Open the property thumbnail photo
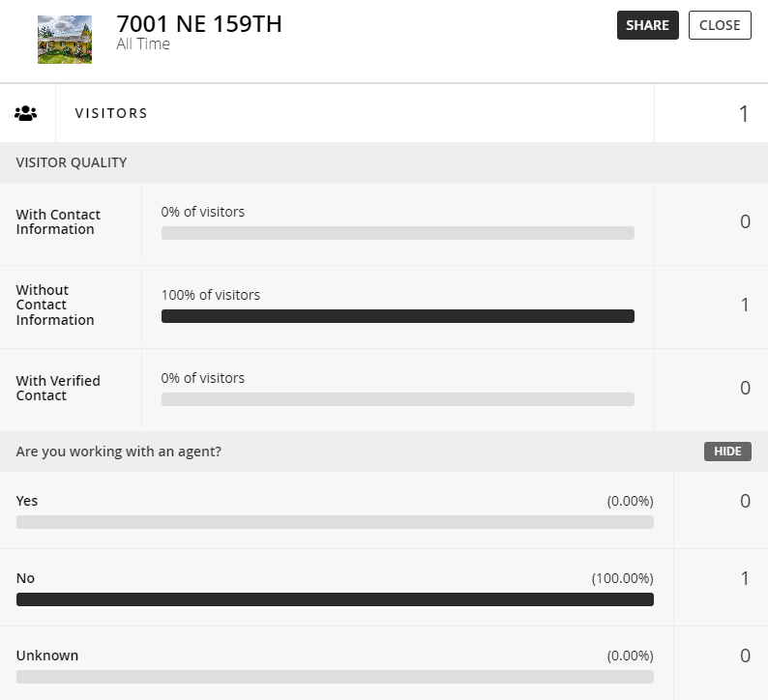 tap(65, 40)
